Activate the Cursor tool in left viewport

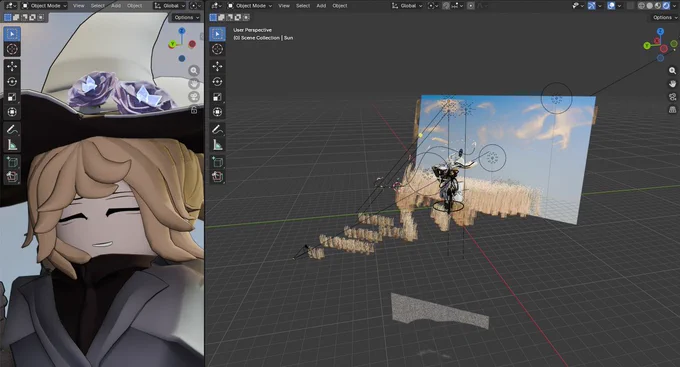click(12, 49)
